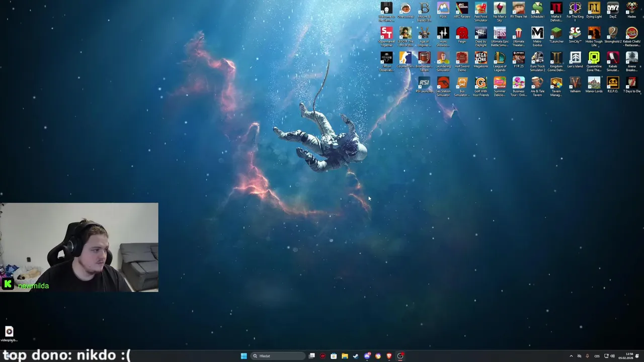The image size is (644, 362).
Task: Open the Metro Exodus shortcut
Action: click(x=537, y=36)
